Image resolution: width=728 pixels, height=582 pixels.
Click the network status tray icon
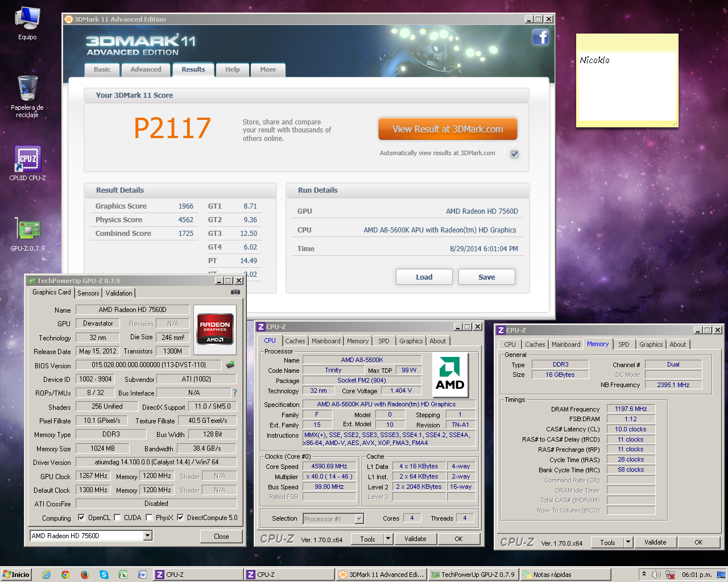pos(670,575)
